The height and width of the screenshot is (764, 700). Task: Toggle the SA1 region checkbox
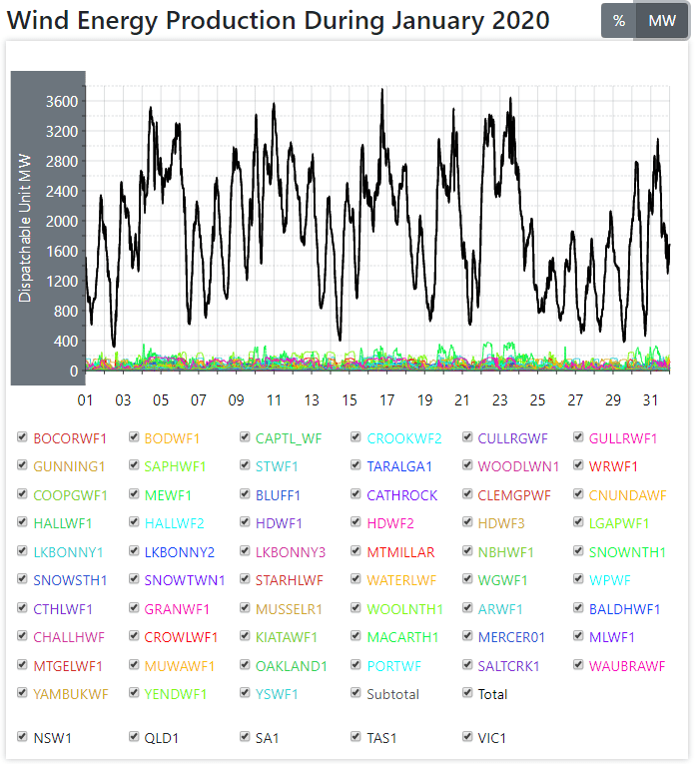pyautogui.click(x=246, y=738)
